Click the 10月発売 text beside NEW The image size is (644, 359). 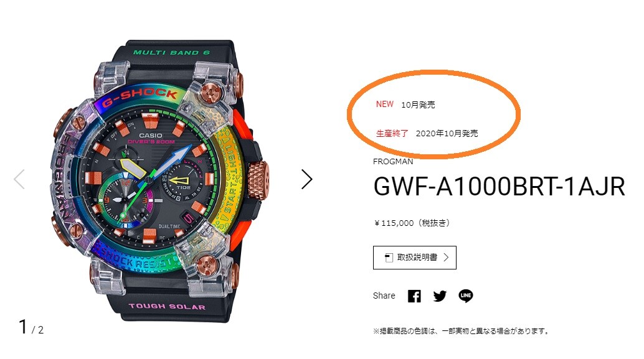tap(418, 105)
